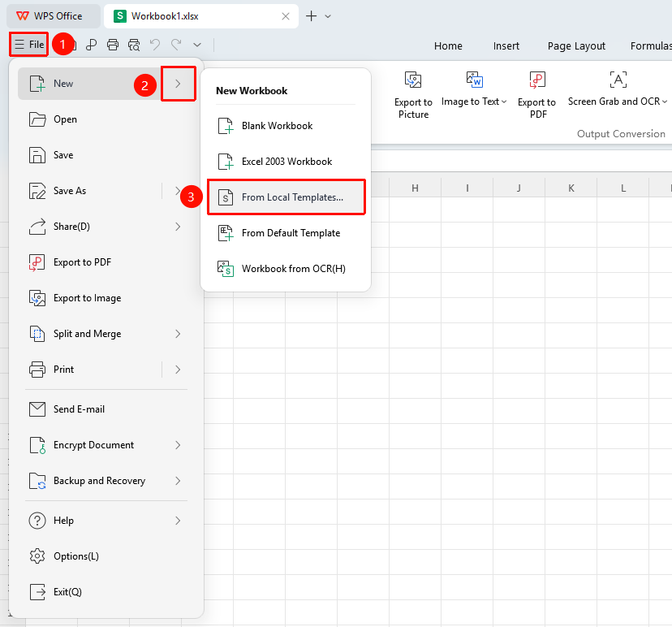The width and height of the screenshot is (672, 627).
Task: Choose Export to PDF menu entry
Action: [106, 262]
